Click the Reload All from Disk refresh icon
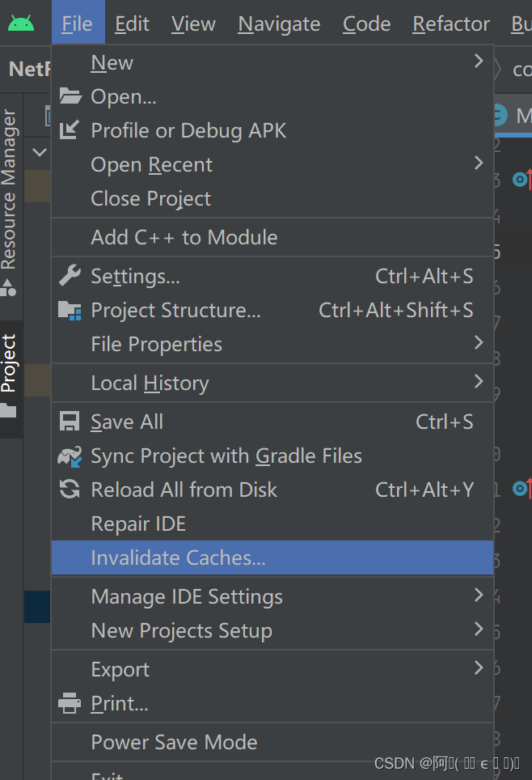The image size is (532, 780). [70, 490]
